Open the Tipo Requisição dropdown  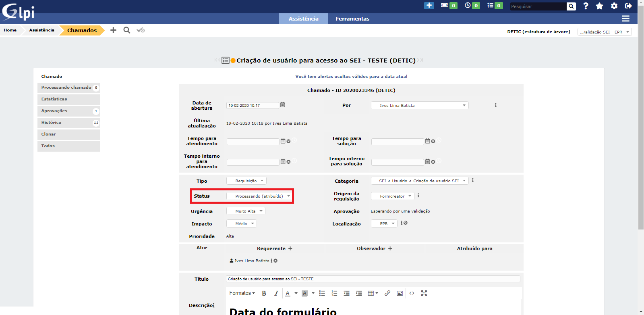(246, 181)
